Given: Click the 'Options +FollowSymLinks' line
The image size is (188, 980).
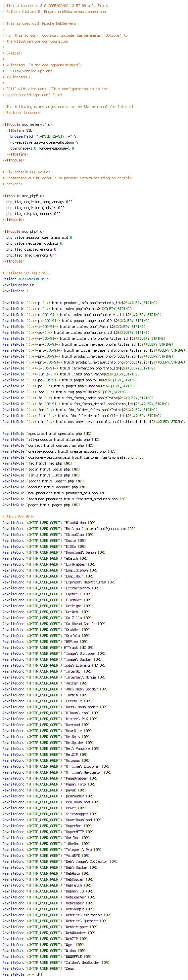Looking at the screenshot, I should tap(25, 279).
